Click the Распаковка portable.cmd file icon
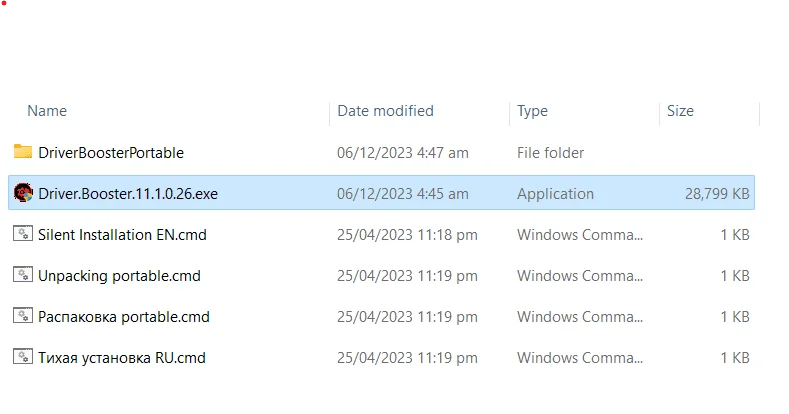 (23, 316)
